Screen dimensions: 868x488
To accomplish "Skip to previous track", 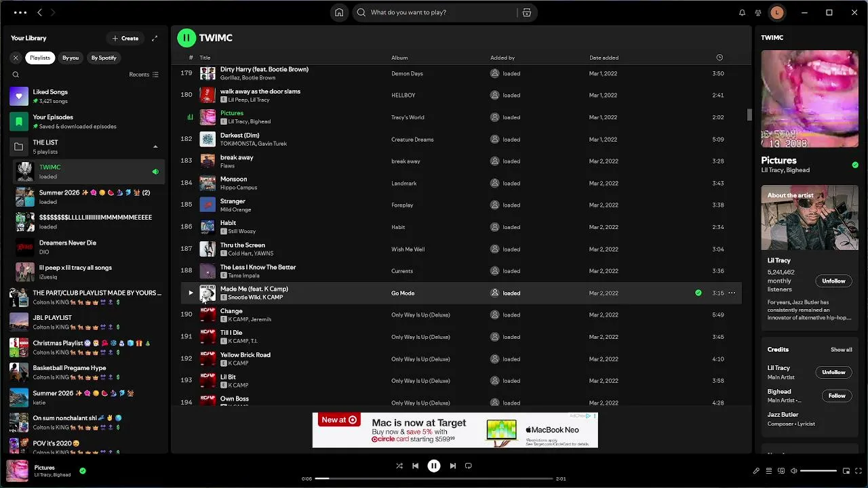I will [416, 466].
